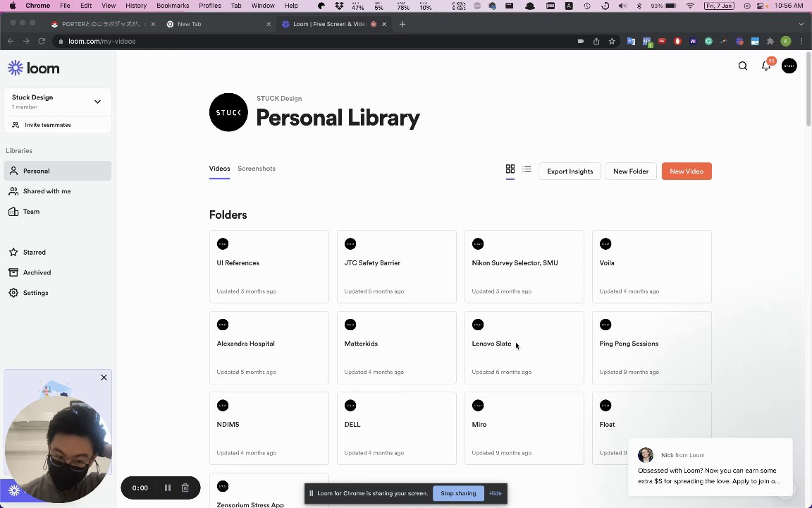812x508 pixels.
Task: Click New Video button
Action: point(686,171)
